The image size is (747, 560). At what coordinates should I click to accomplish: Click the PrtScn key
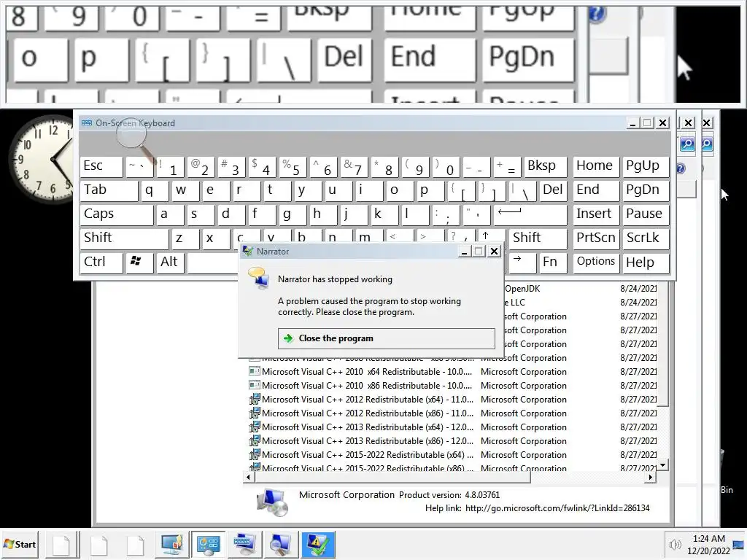point(595,238)
